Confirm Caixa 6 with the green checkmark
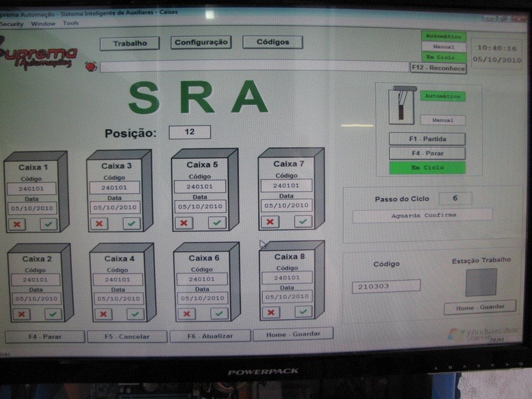532x399 pixels. (x=219, y=313)
